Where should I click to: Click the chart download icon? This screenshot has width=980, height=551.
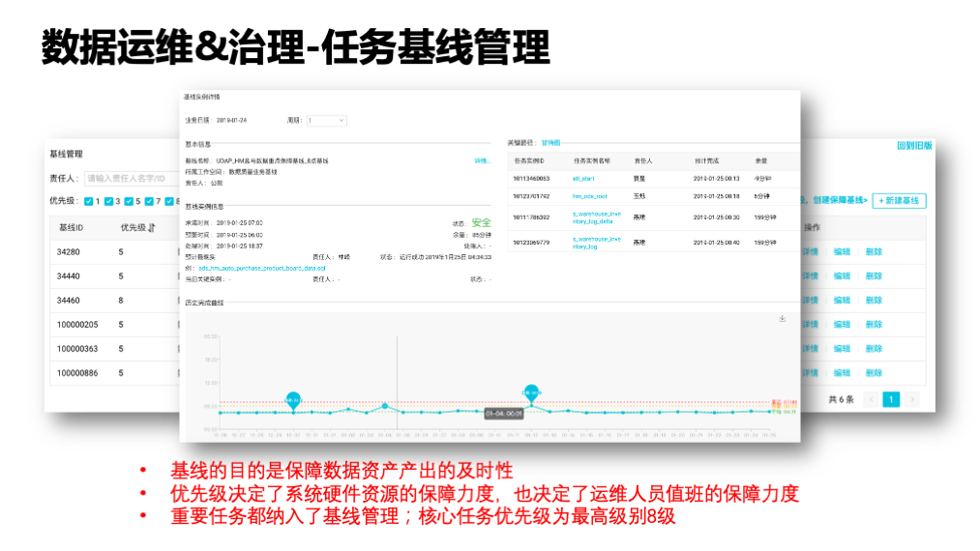coord(782,318)
